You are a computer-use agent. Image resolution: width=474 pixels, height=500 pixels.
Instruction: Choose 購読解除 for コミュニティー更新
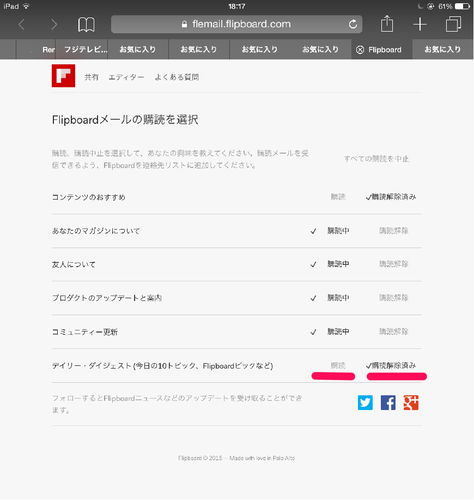[x=394, y=332]
